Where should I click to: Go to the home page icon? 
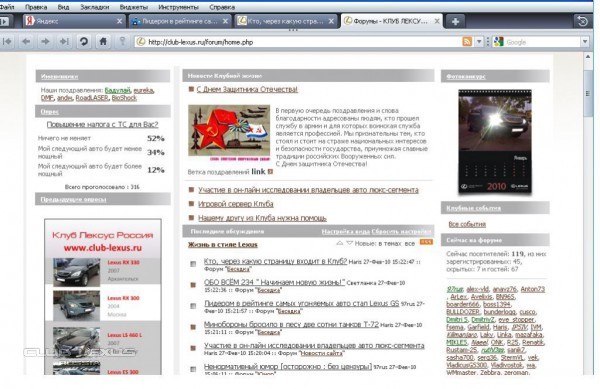pos(103,42)
